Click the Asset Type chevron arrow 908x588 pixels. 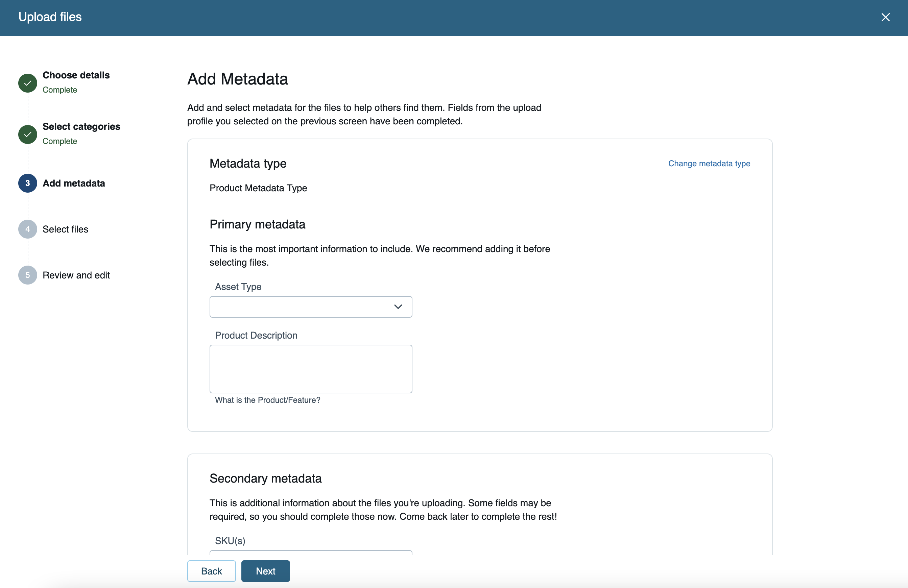tap(398, 307)
